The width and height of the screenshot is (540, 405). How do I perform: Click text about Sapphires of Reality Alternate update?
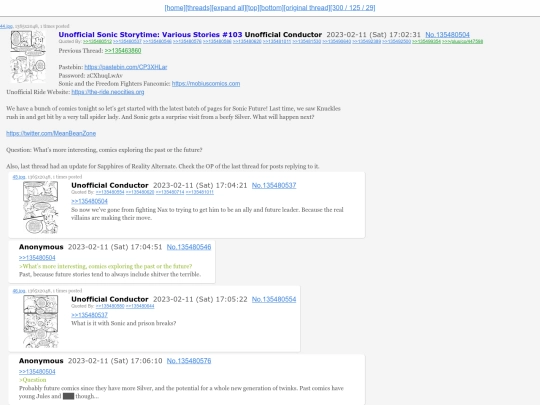[x=163, y=166]
